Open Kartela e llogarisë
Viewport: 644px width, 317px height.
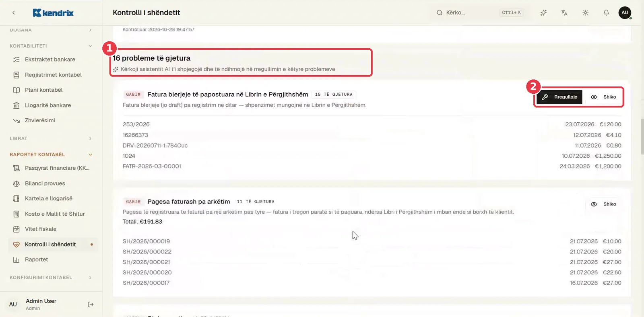tap(53, 199)
